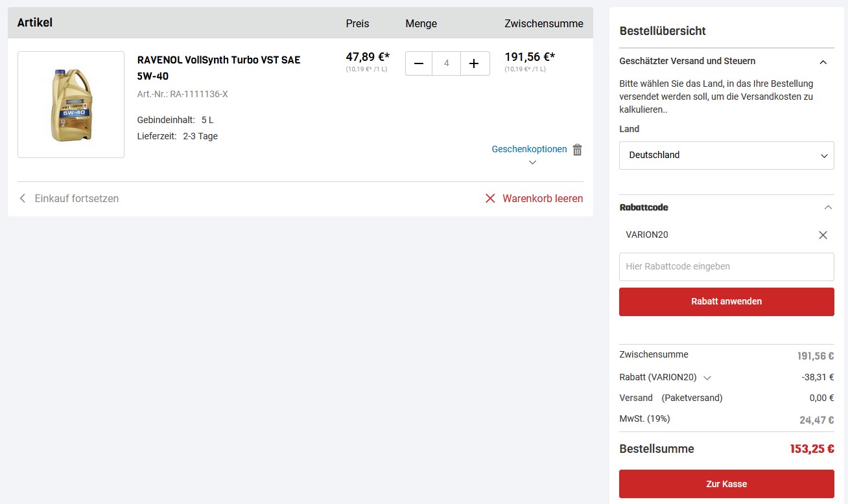This screenshot has width=848, height=504.
Task: Click the unit price 47,89 €*
Action: (368, 57)
